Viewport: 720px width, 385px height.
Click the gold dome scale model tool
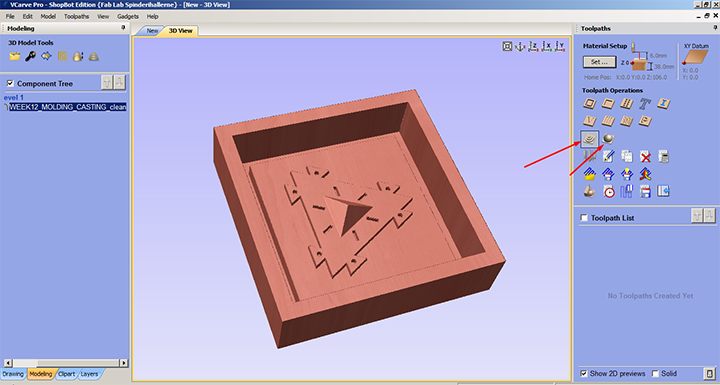[x=78, y=57]
